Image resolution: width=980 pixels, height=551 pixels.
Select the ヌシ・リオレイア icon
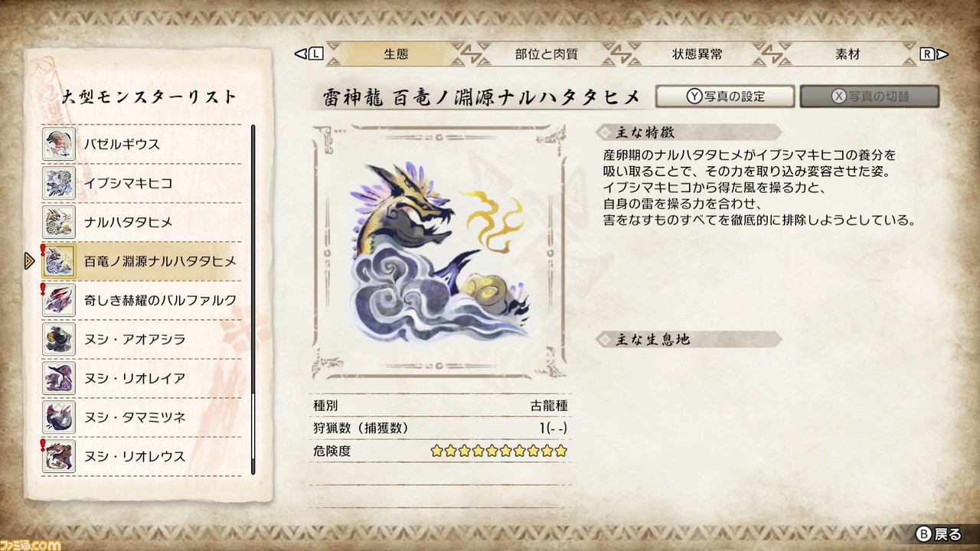pos(58,378)
